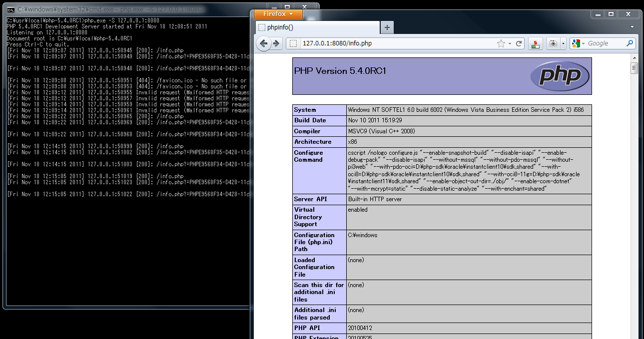Select the phpinfo() tab
The image size is (644, 339).
(318, 27)
